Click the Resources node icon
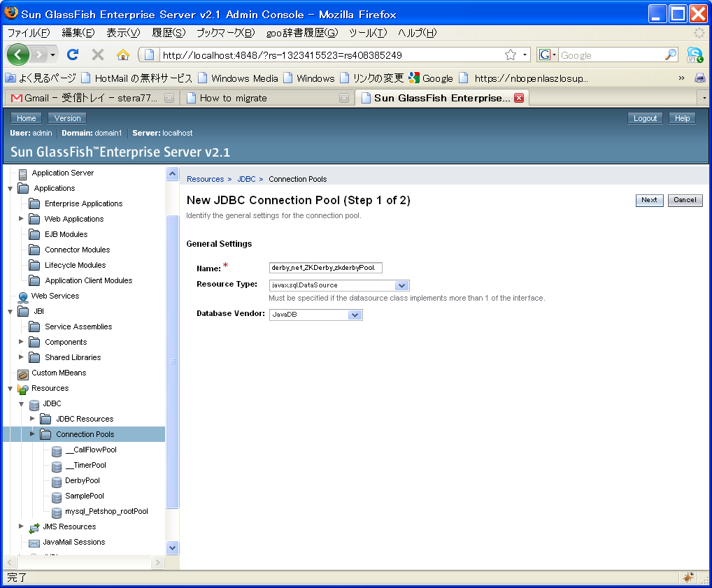This screenshot has height=588, width=712. coord(22,389)
